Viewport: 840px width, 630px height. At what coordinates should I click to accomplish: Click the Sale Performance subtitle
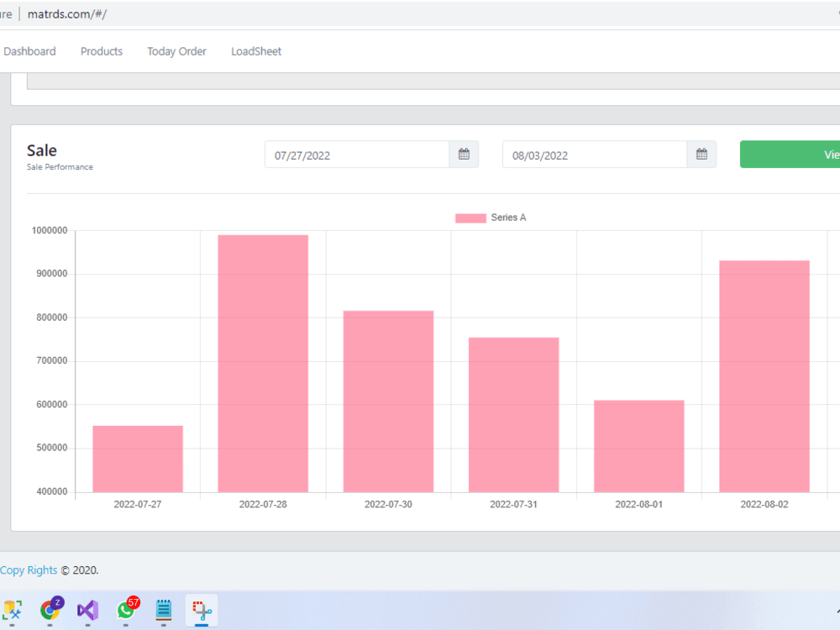[x=60, y=167]
